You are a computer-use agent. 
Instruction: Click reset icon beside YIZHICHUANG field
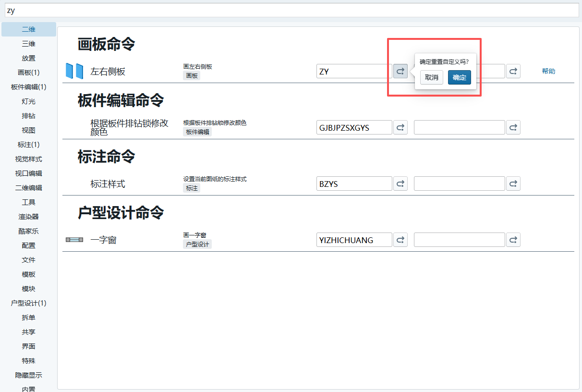pos(400,240)
